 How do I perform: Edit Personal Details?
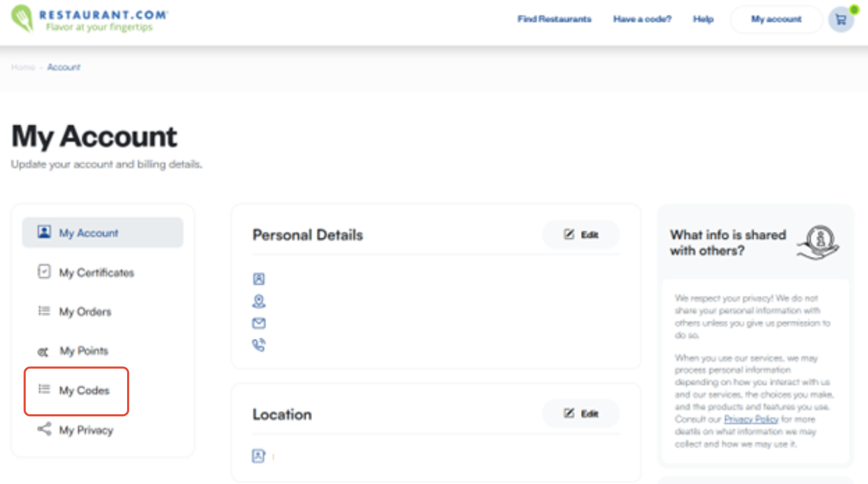pyautogui.click(x=581, y=234)
